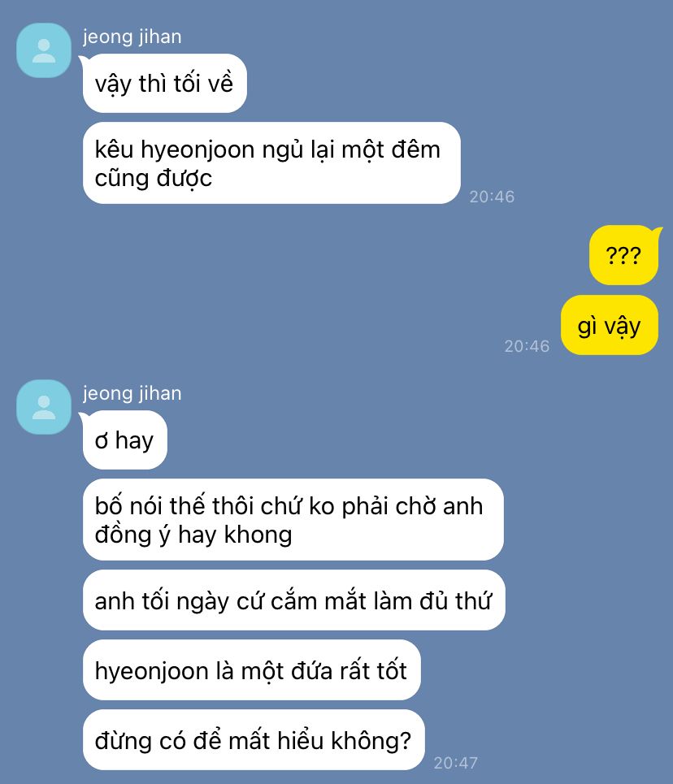
Task: Tap the yellow 'gì vậy' message bubble
Action: pyautogui.click(x=610, y=325)
